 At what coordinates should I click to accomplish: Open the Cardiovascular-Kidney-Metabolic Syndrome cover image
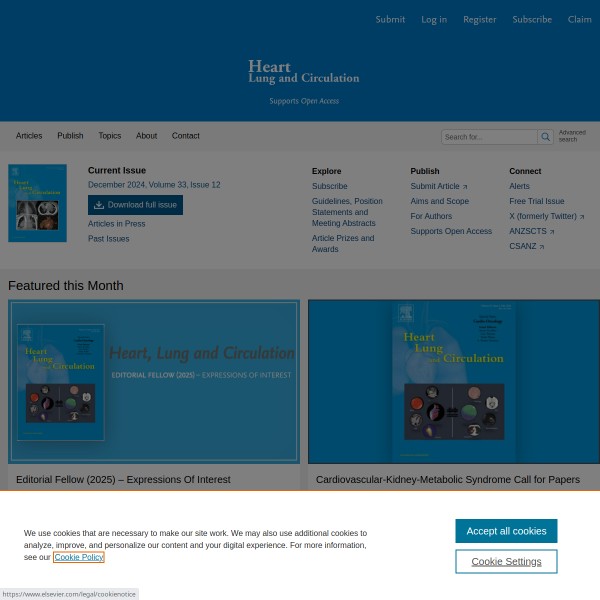coord(453,381)
